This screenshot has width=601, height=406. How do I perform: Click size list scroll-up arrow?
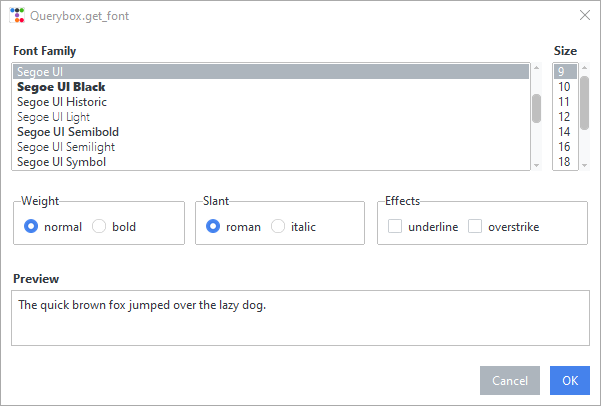(x=585, y=68)
